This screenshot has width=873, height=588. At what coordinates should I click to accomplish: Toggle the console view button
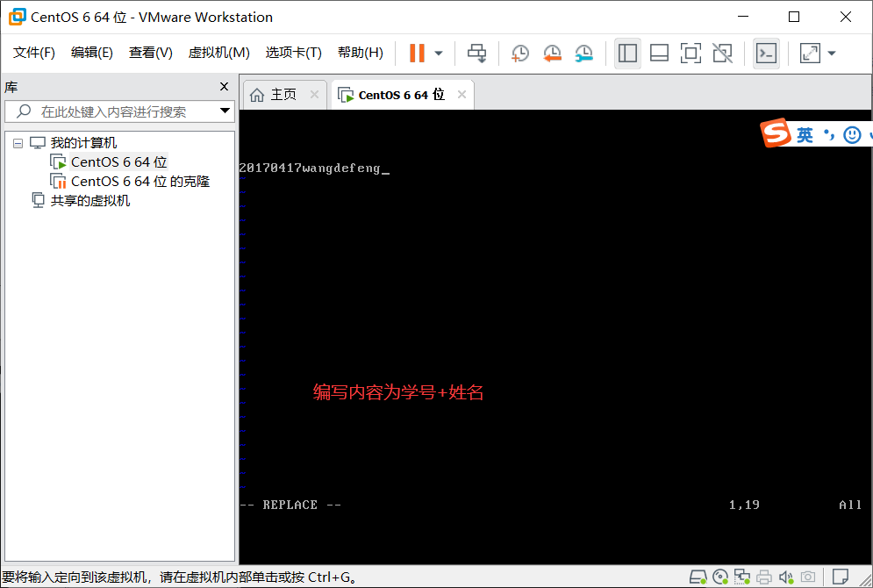click(766, 54)
